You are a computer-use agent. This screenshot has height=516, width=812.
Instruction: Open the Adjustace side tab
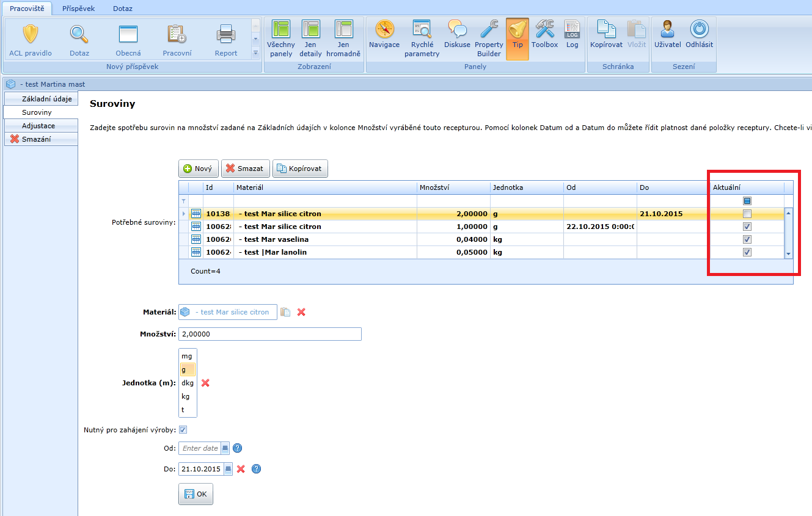point(38,126)
